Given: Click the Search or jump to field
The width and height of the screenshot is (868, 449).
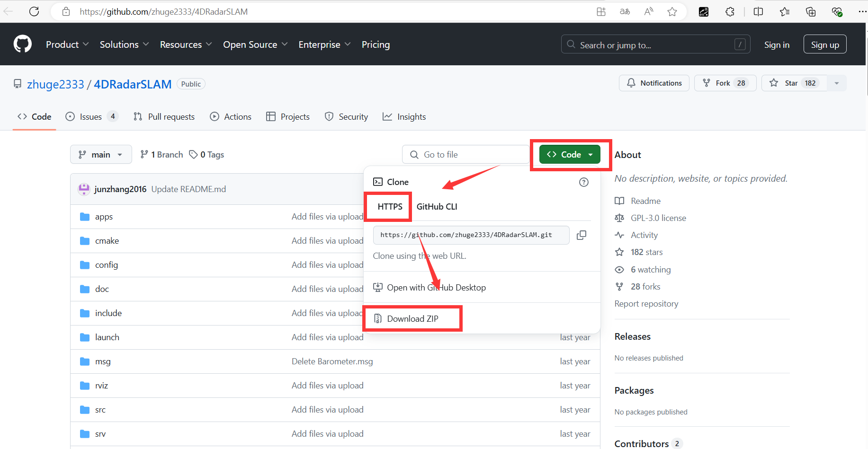Looking at the screenshot, I should pyautogui.click(x=655, y=44).
